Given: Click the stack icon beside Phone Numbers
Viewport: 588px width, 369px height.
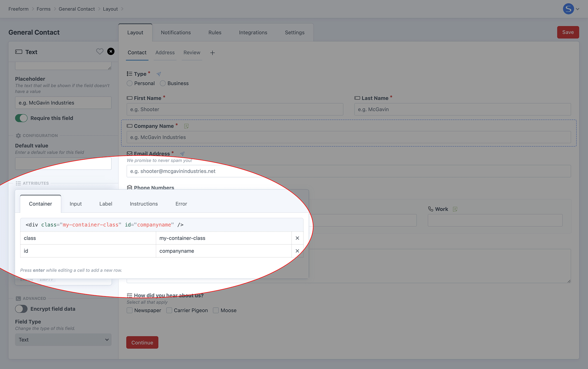Looking at the screenshot, I should tap(129, 187).
